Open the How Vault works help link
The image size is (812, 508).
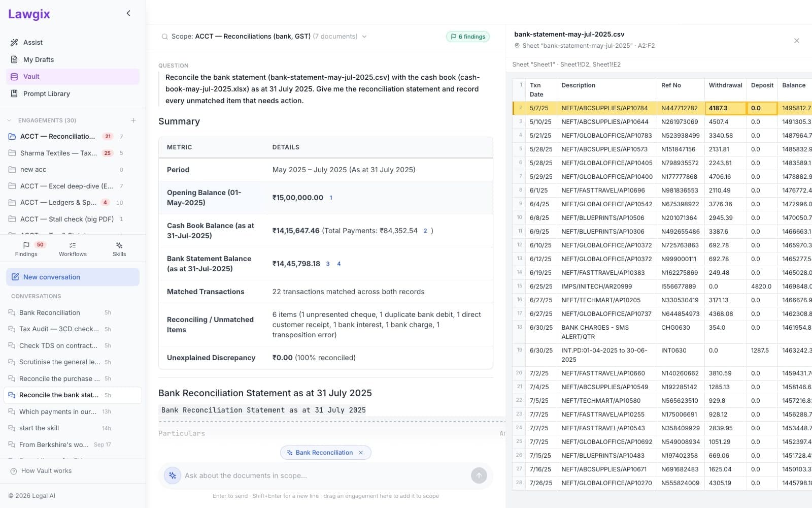(41, 471)
